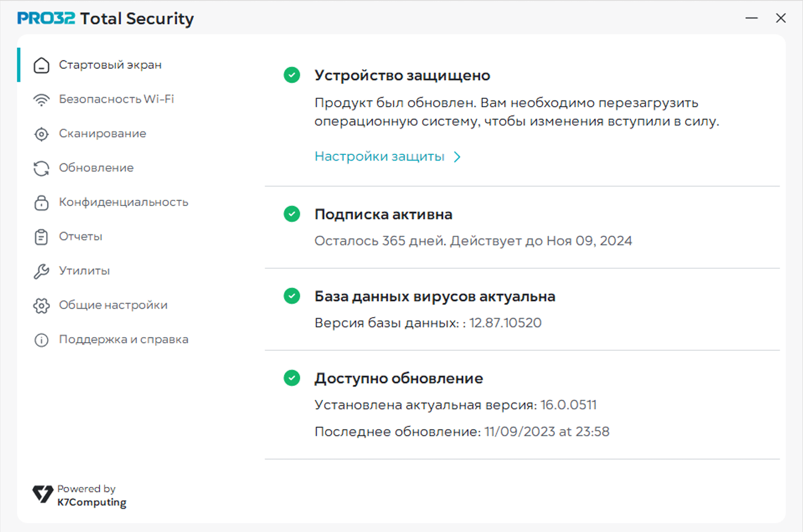This screenshot has height=532, width=803.
Task: Click the Установлена актуальная версия 16.0.0511 line
Action: pyautogui.click(x=456, y=405)
